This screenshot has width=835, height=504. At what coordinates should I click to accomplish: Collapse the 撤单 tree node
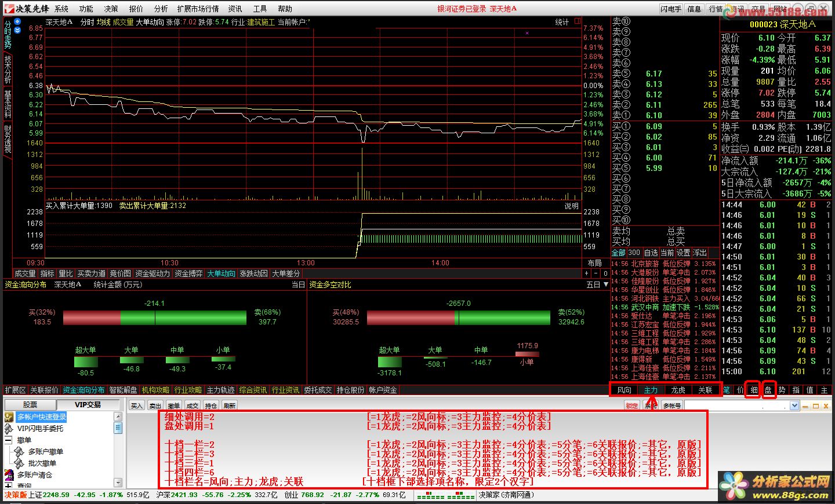tap(9, 440)
